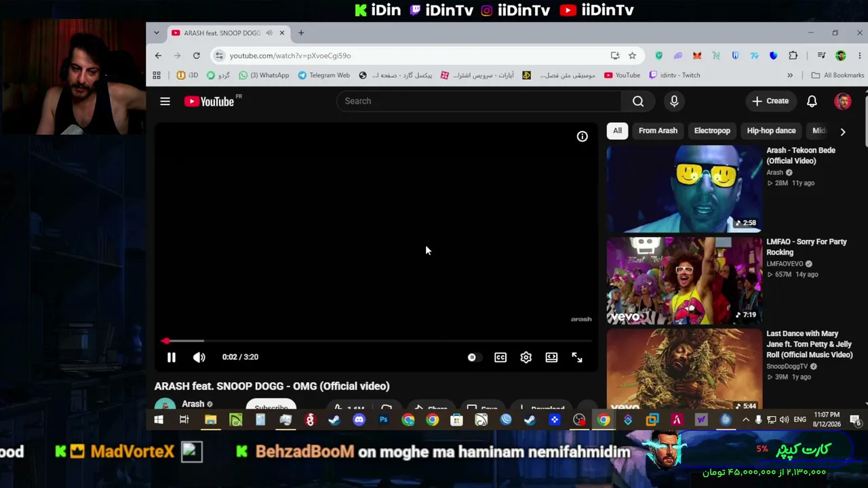The width and height of the screenshot is (868, 488).
Task: Click the Arash - Tekoon Bede video title
Action: pyautogui.click(x=801, y=156)
